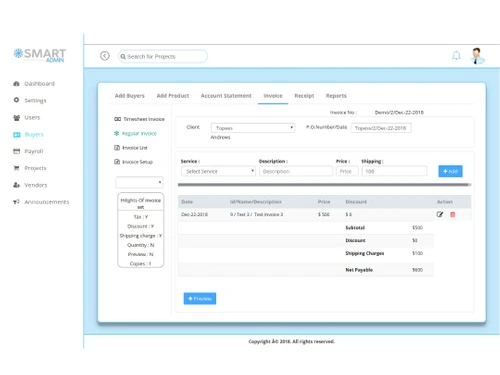Click the Invoice Setup icon
Image resolution: width=500 pixels, height=375 pixels.
(117, 162)
